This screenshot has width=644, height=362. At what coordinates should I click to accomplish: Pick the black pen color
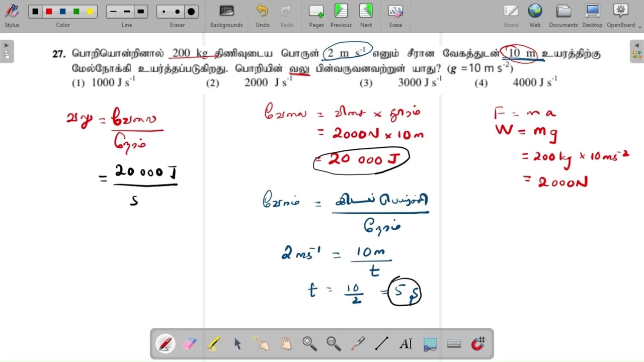coord(35,12)
